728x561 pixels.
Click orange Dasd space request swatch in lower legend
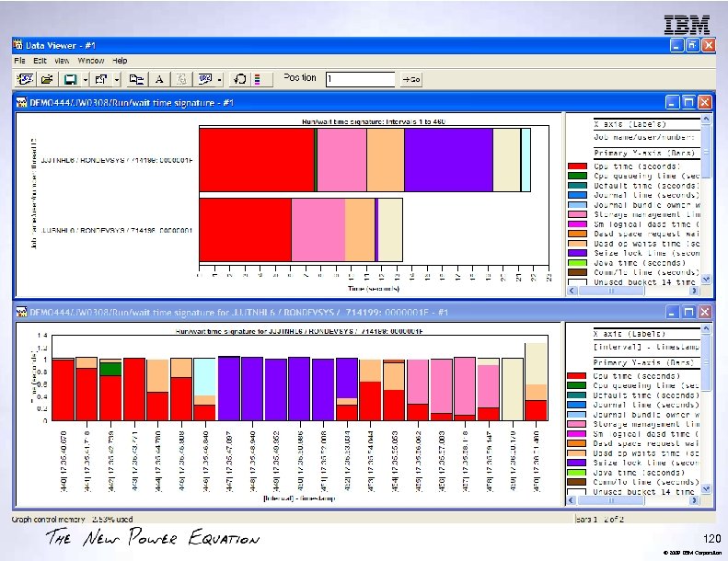(x=577, y=443)
